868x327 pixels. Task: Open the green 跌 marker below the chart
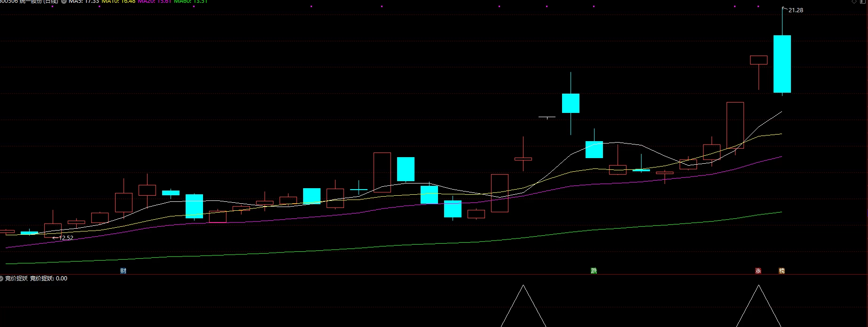[594, 271]
